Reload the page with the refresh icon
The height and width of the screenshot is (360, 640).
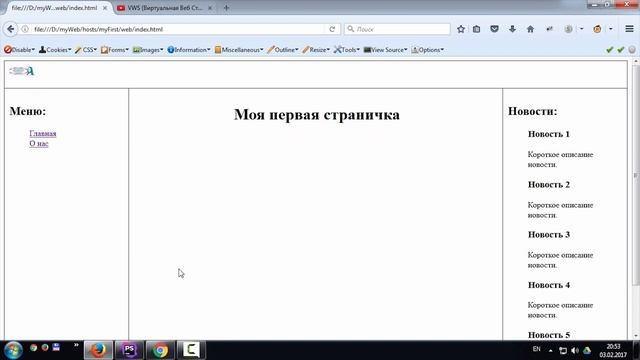point(332,29)
